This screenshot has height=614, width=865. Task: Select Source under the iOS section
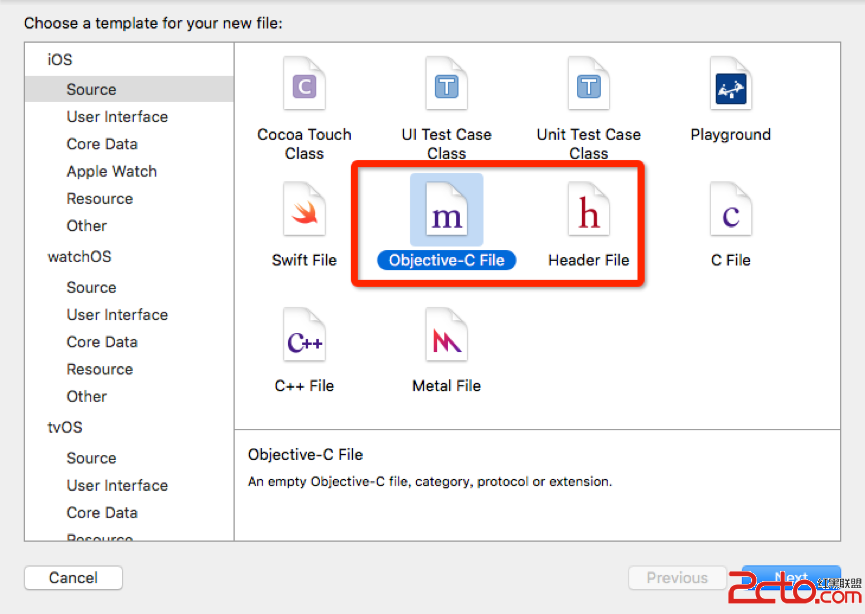click(x=91, y=90)
